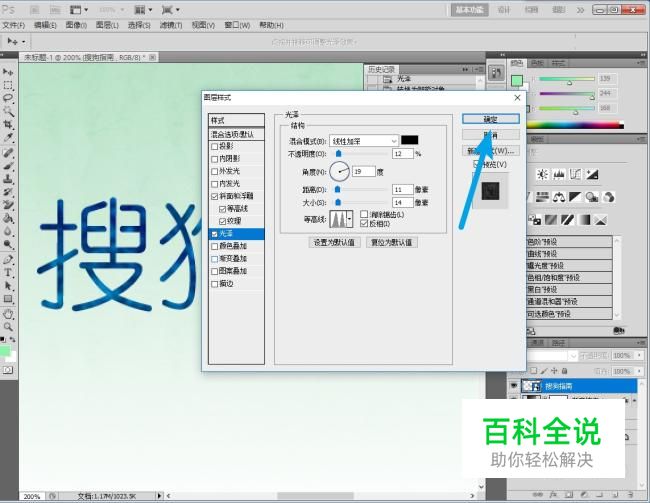Enable the 颜色叠加 color overlay checkbox
The width and height of the screenshot is (650, 503).
pos(214,246)
